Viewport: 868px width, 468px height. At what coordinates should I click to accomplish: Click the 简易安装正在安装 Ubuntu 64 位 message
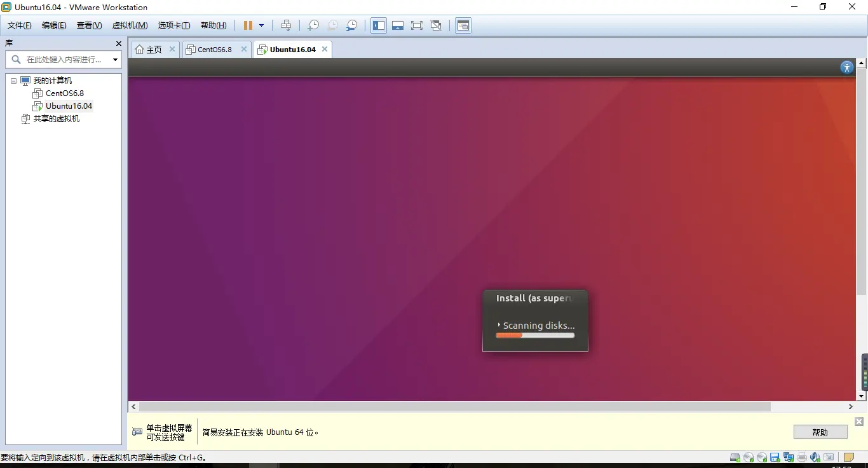(261, 432)
